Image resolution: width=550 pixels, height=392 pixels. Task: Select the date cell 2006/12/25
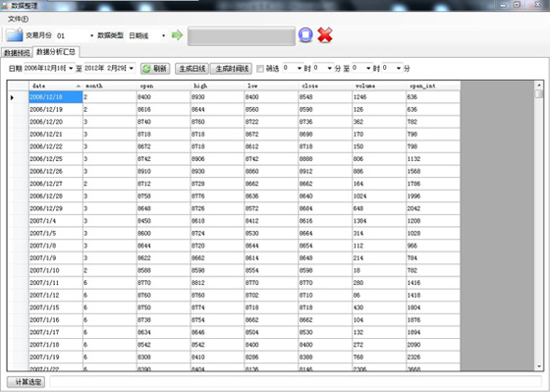coord(56,159)
